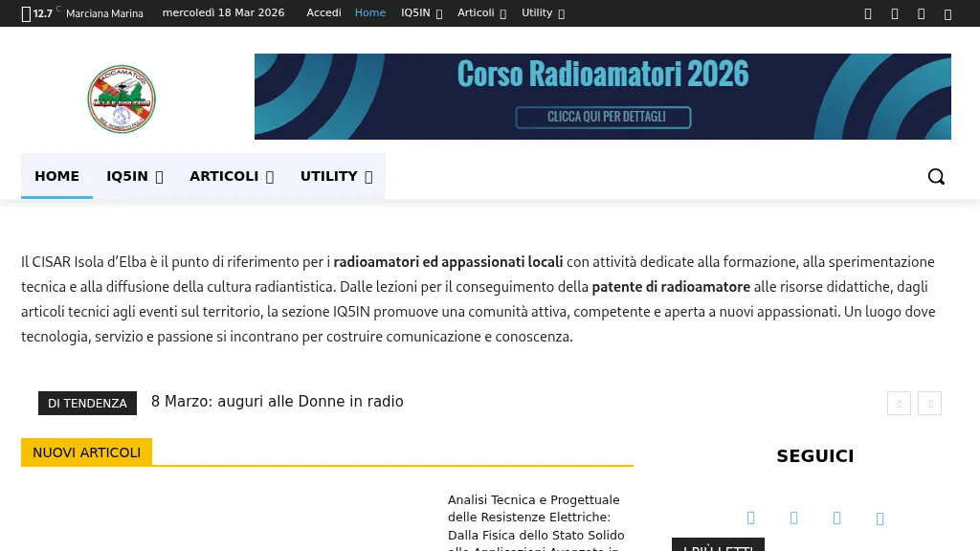Image resolution: width=980 pixels, height=551 pixels.
Task: Select the fourth social icon under SEGUICI
Action: [x=880, y=518]
